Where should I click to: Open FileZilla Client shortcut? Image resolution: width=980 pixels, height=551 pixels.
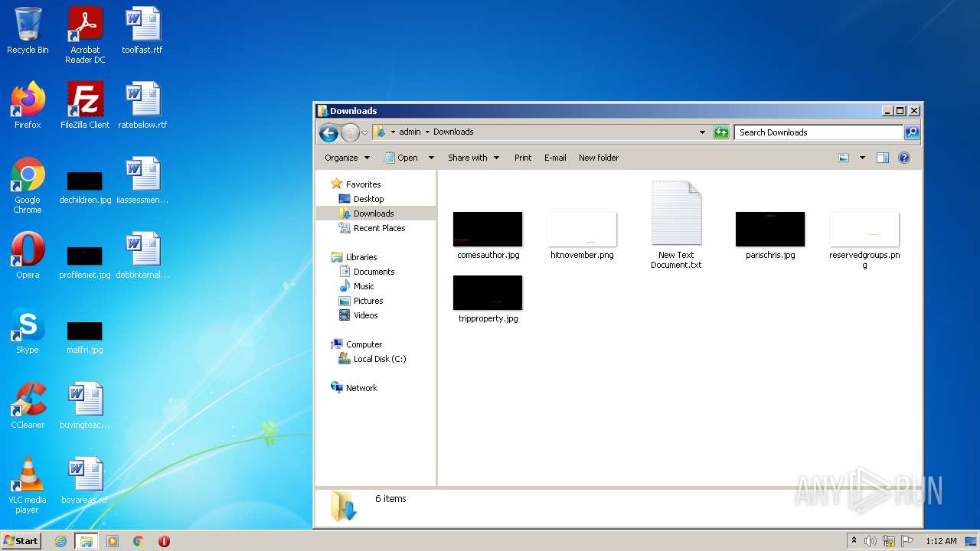click(85, 105)
